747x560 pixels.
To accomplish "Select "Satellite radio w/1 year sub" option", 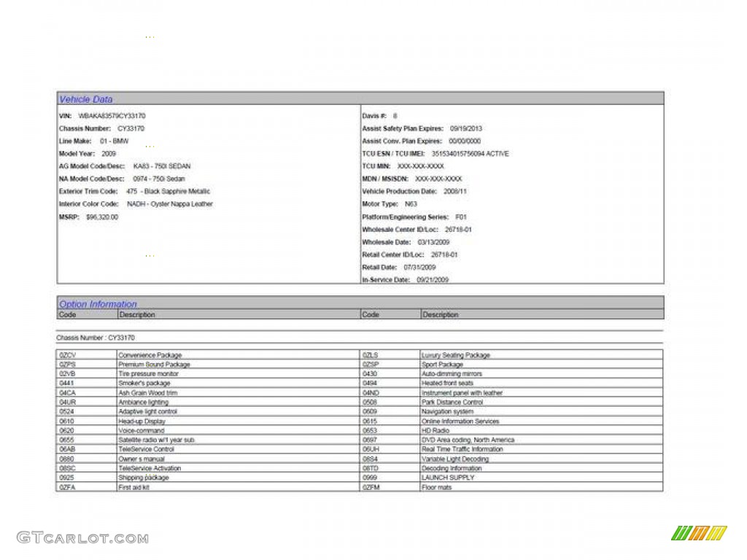I will (156, 440).
